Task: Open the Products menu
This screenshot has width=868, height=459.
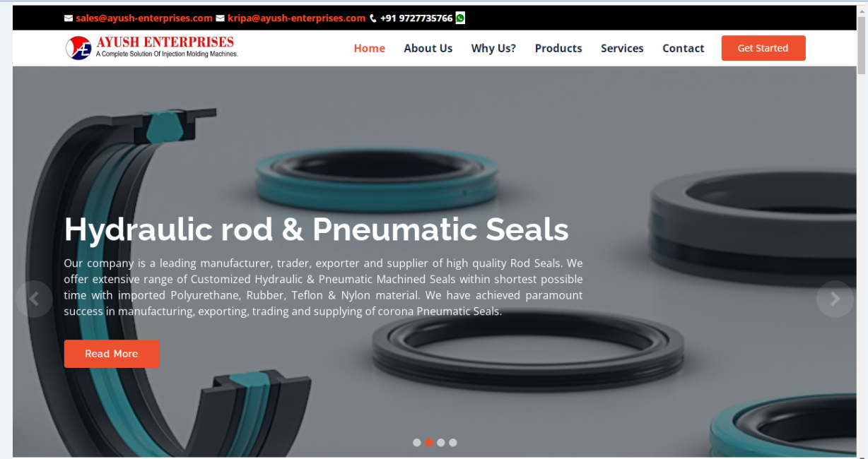Action: tap(558, 48)
